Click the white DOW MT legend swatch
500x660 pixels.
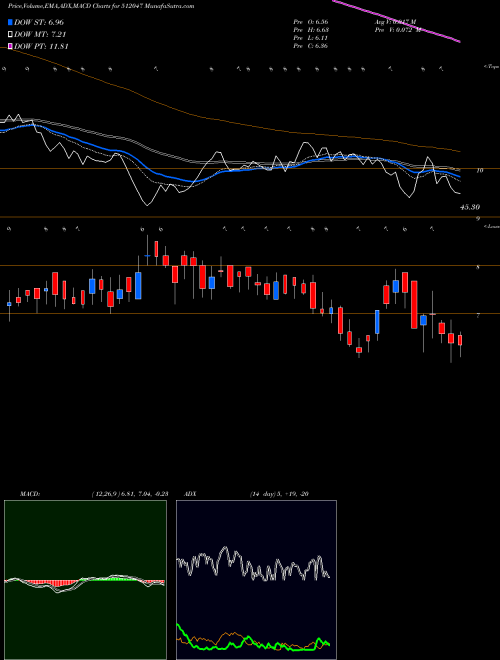coord(10,35)
